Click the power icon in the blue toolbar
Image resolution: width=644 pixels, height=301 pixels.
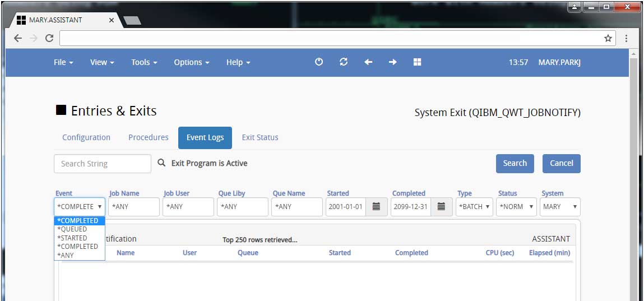click(x=319, y=62)
